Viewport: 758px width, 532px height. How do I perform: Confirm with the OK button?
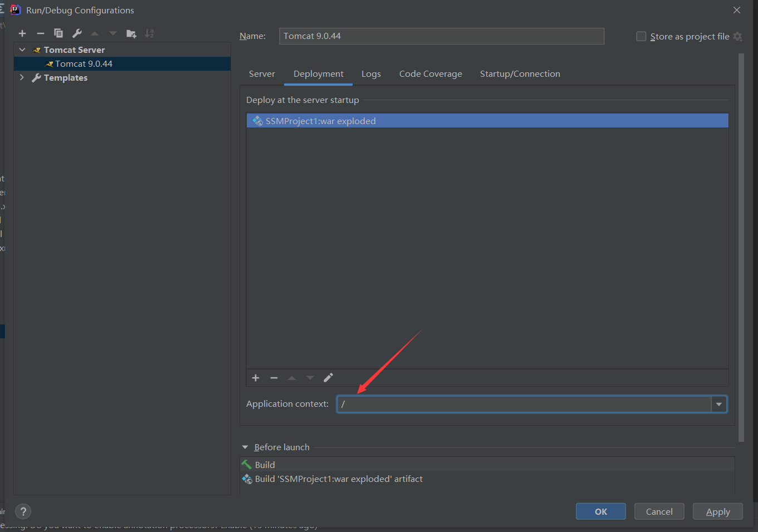point(601,511)
